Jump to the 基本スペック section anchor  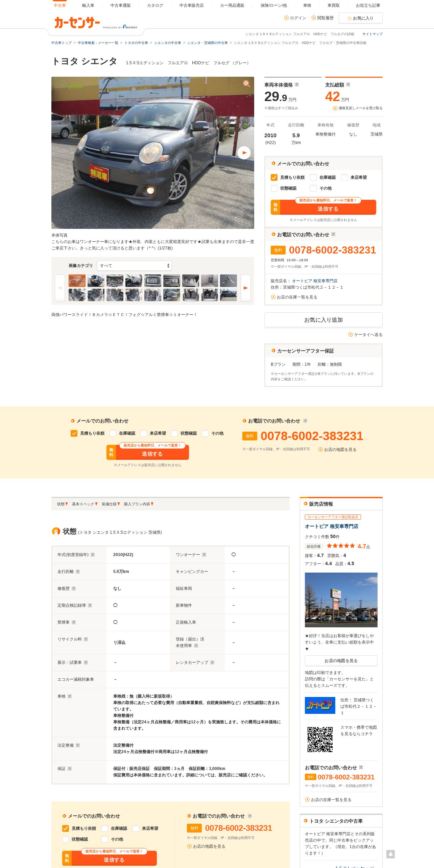85,504
